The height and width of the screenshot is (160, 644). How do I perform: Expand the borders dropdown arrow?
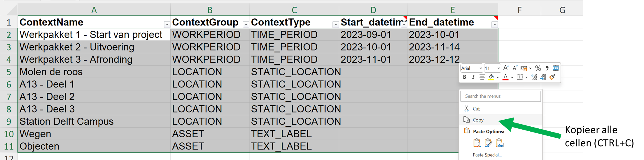[526, 77]
